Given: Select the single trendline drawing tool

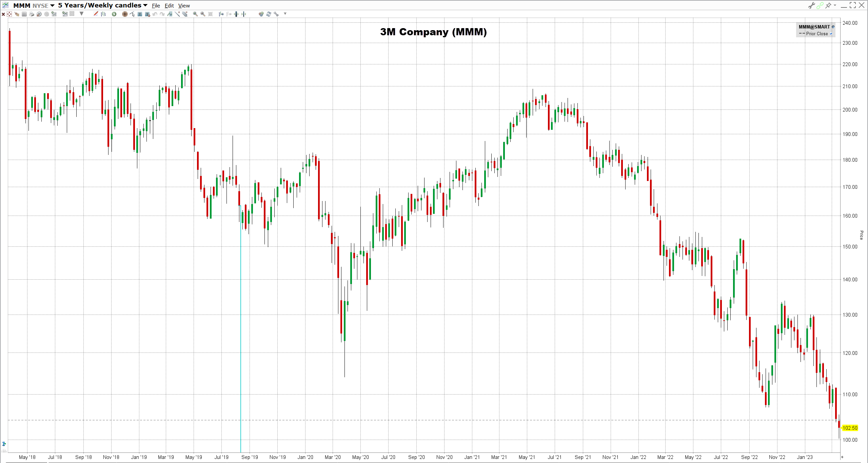Looking at the screenshot, I should (177, 14).
